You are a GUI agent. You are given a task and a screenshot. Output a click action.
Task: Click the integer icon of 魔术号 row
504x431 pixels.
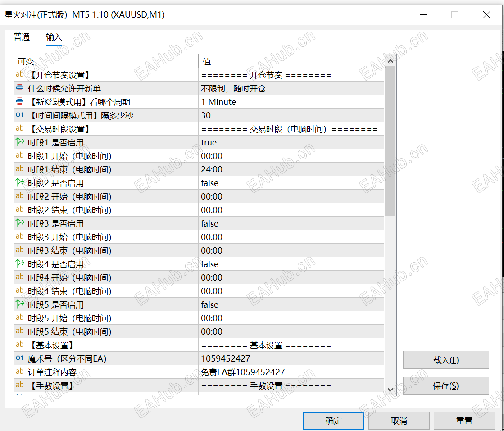[20, 358]
